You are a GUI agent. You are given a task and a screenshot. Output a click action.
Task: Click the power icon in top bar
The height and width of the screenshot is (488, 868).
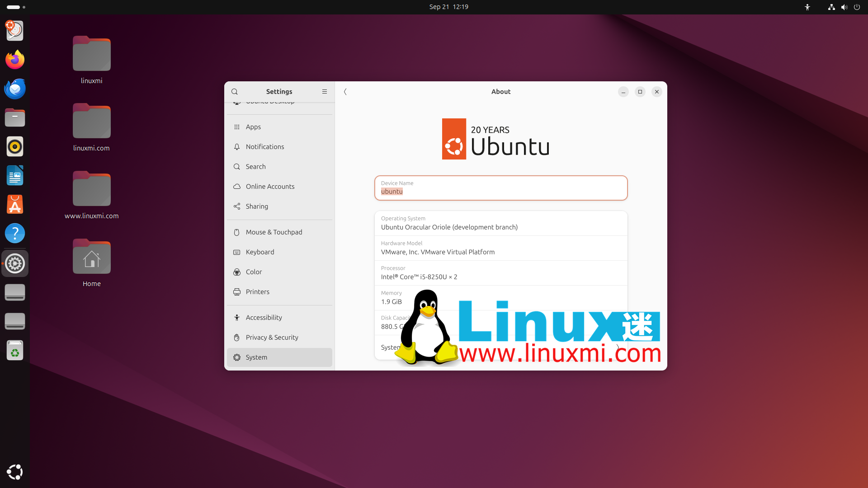(857, 7)
